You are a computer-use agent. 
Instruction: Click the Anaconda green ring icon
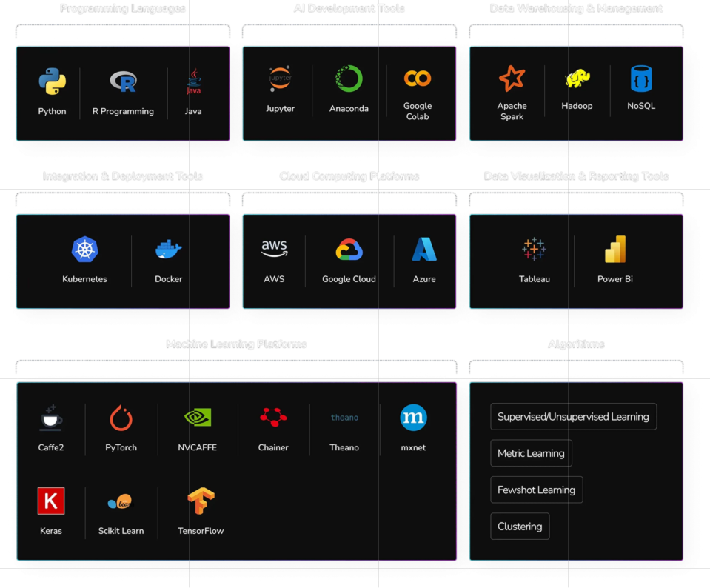[349, 78]
